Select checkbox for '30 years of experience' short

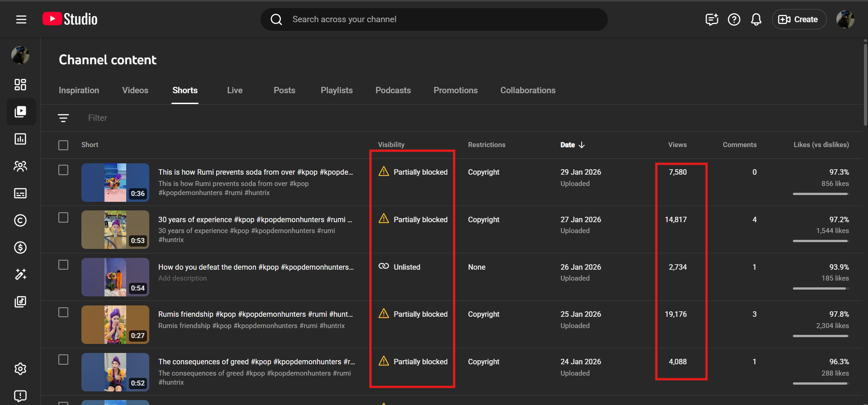point(63,218)
